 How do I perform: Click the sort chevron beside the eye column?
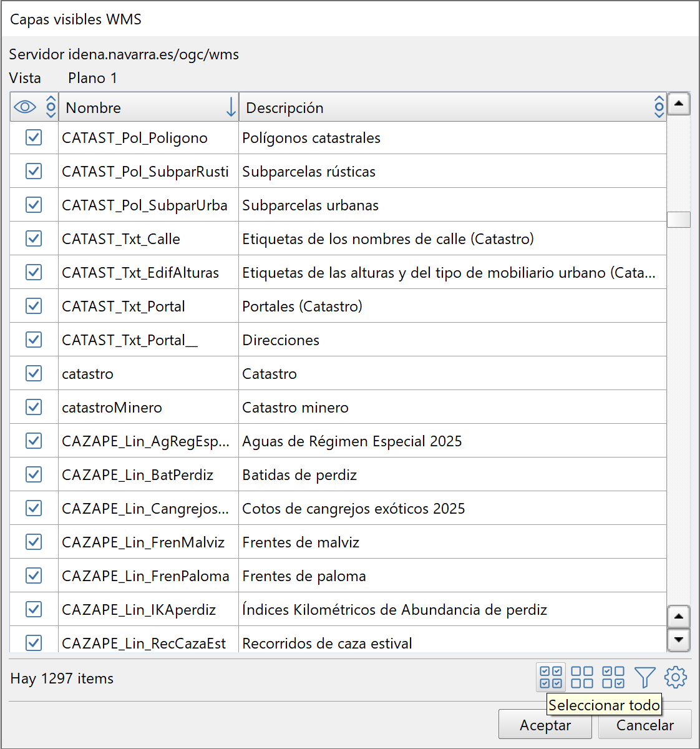point(50,107)
